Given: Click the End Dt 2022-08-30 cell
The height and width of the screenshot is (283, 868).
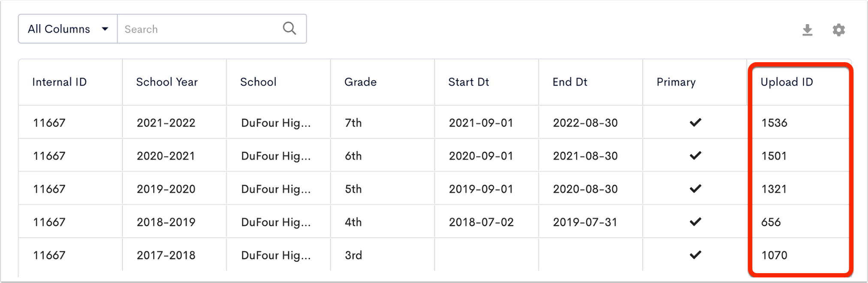Looking at the screenshot, I should point(585,123).
